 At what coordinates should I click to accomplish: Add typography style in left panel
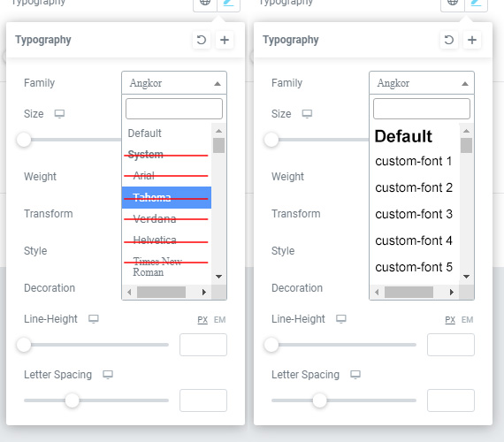tap(225, 40)
